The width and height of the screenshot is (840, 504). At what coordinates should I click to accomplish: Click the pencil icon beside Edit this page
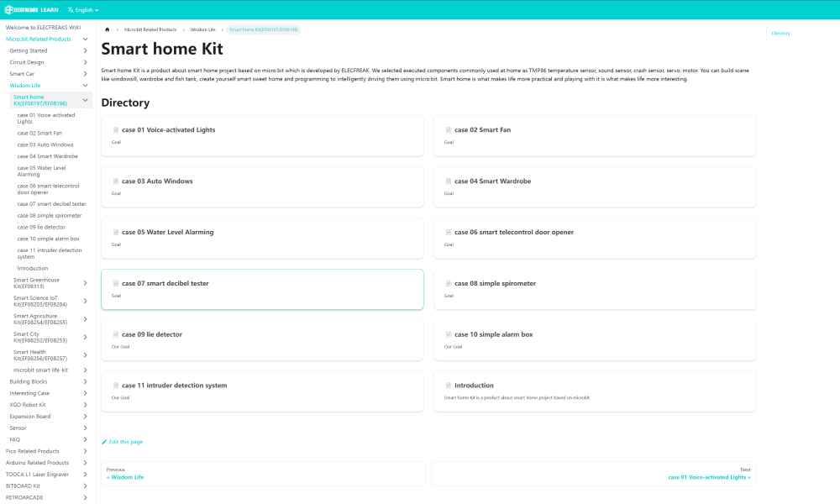(x=104, y=442)
